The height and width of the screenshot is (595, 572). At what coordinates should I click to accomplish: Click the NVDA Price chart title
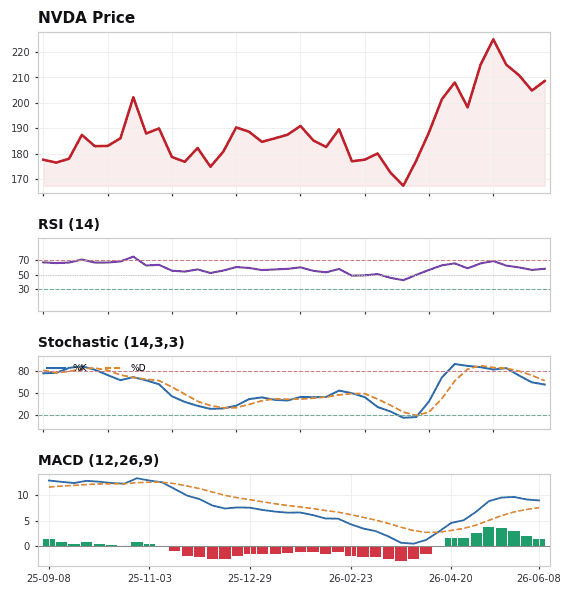click(87, 17)
